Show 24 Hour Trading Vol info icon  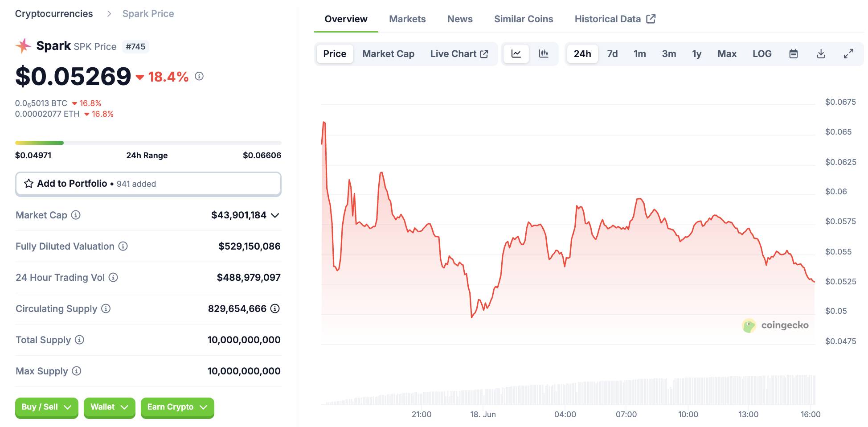(x=113, y=277)
